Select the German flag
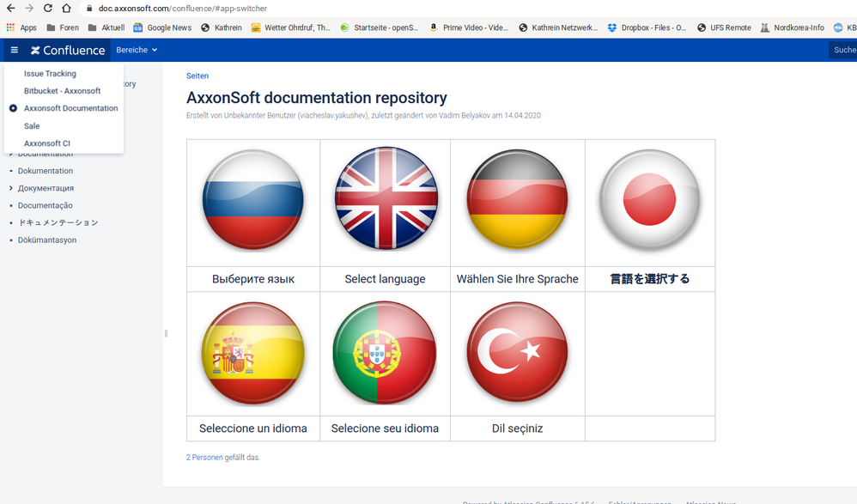Viewport: 857px width, 504px height. click(x=517, y=200)
